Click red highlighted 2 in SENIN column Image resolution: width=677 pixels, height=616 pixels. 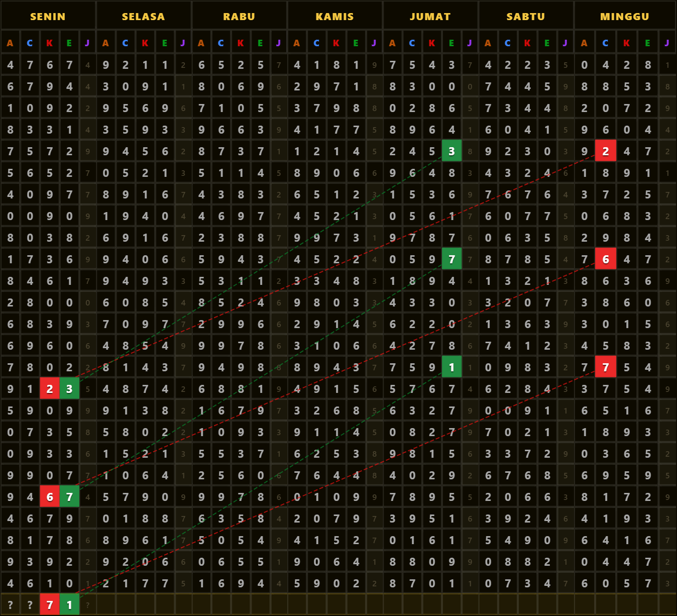pos(50,389)
